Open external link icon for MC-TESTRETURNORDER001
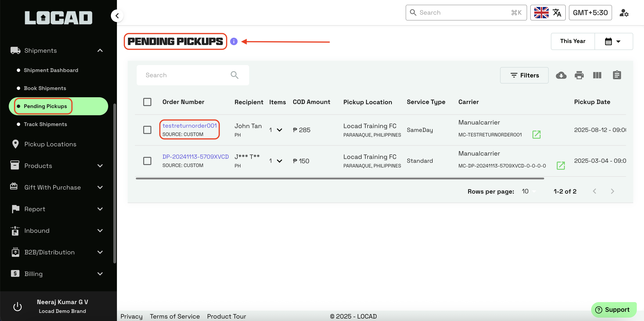644x321 pixels. coord(537,135)
